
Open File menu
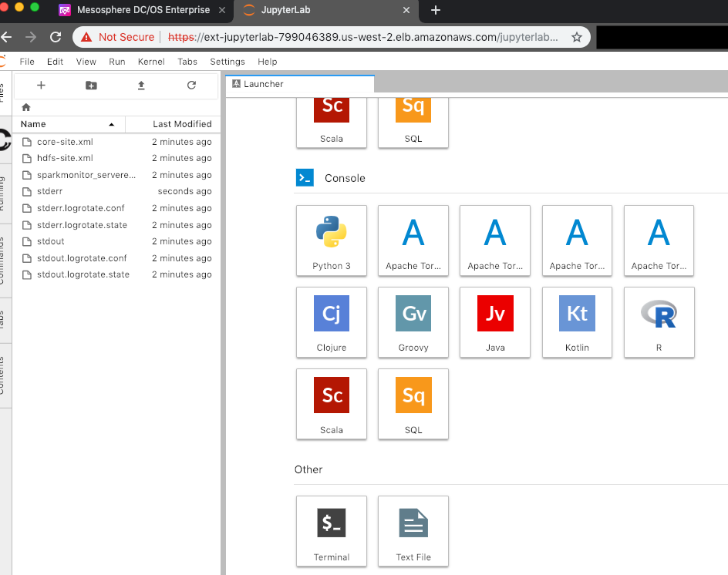point(27,62)
